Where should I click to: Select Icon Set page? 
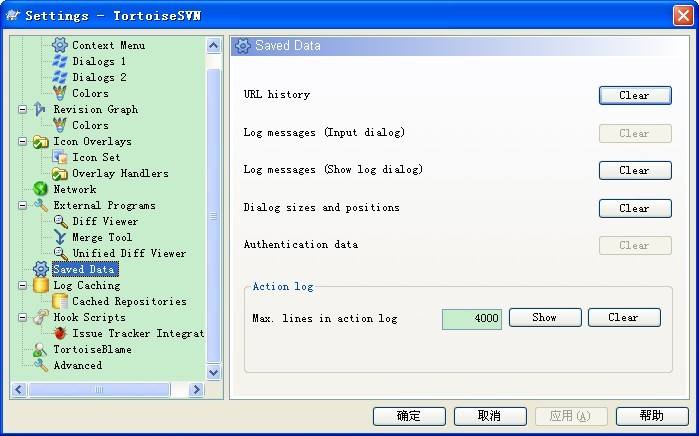click(x=96, y=157)
